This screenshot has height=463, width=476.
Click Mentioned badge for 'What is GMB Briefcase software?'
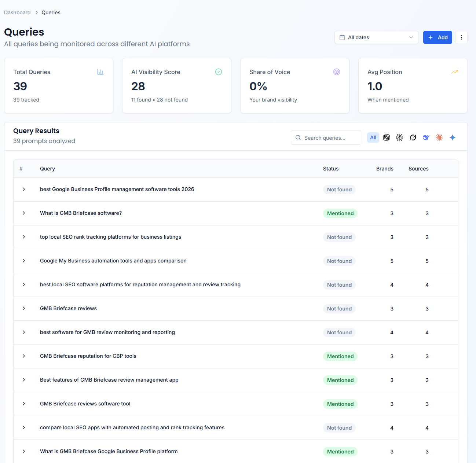pyautogui.click(x=340, y=213)
